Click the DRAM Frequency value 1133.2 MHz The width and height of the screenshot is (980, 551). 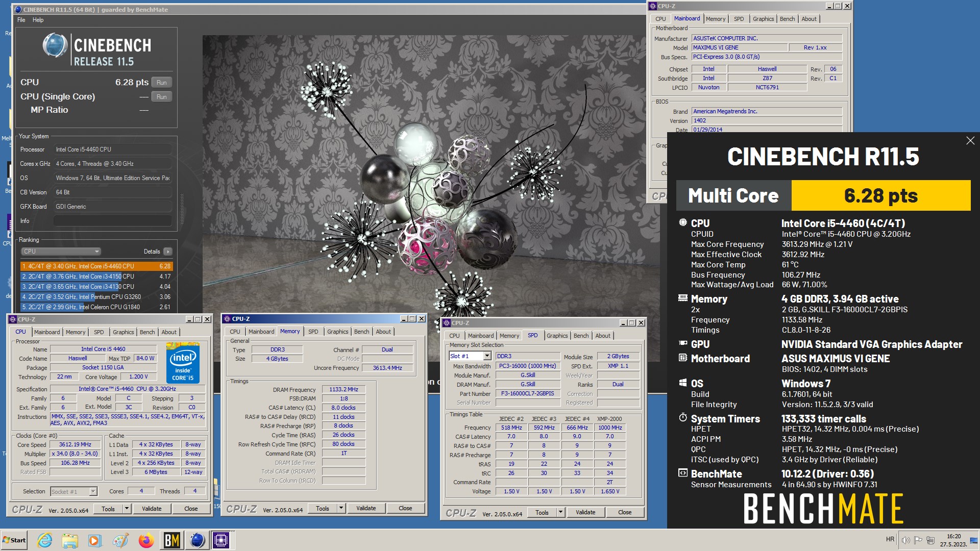[x=344, y=389]
